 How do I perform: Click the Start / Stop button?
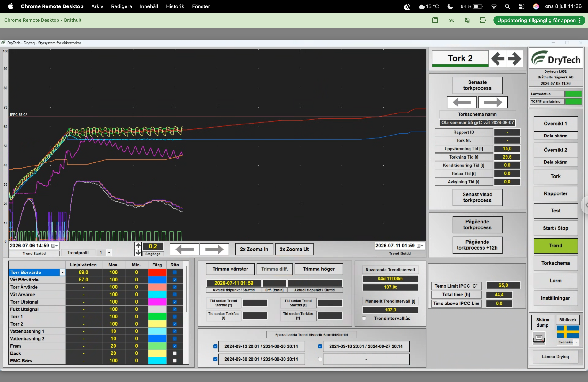[556, 228]
